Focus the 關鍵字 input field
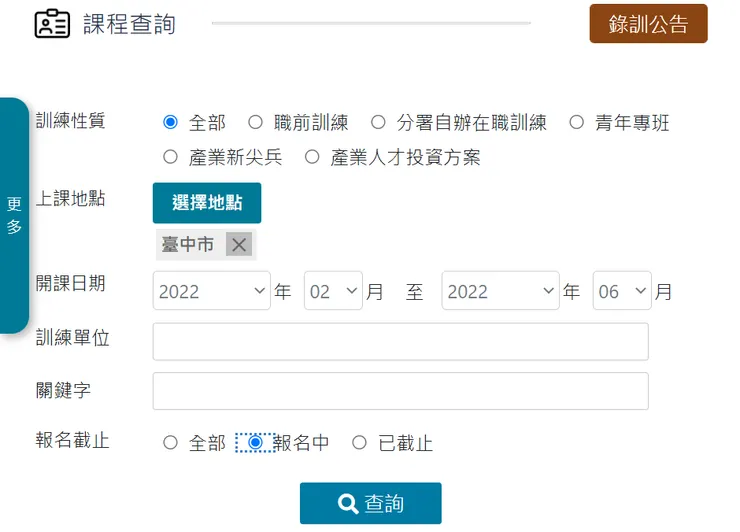The image size is (740, 532). pyautogui.click(x=400, y=391)
